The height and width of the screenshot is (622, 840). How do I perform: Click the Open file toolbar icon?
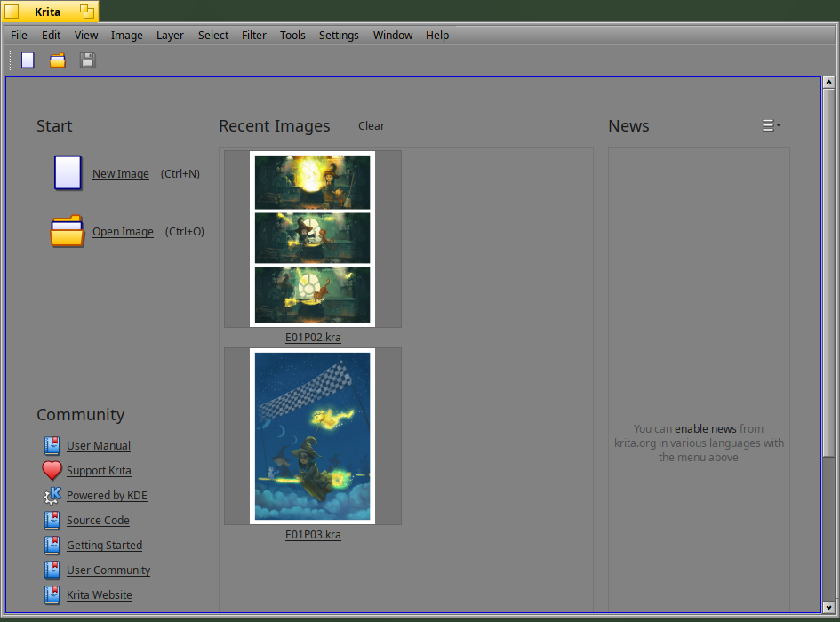click(x=57, y=60)
